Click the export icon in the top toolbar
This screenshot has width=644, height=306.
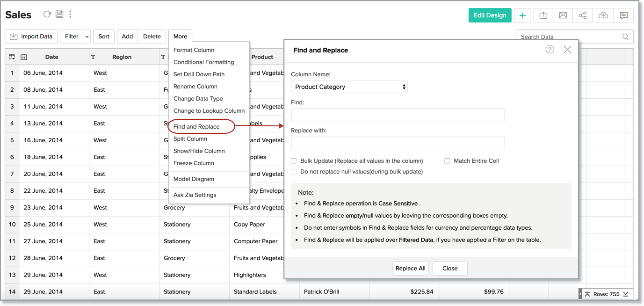coord(543,15)
